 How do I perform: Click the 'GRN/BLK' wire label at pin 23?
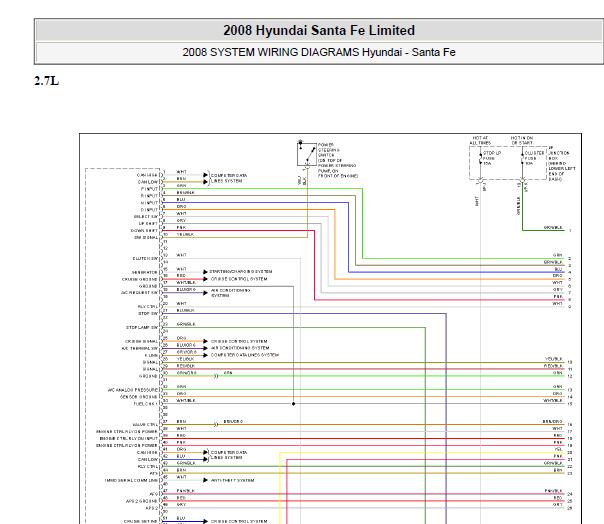[186, 324]
